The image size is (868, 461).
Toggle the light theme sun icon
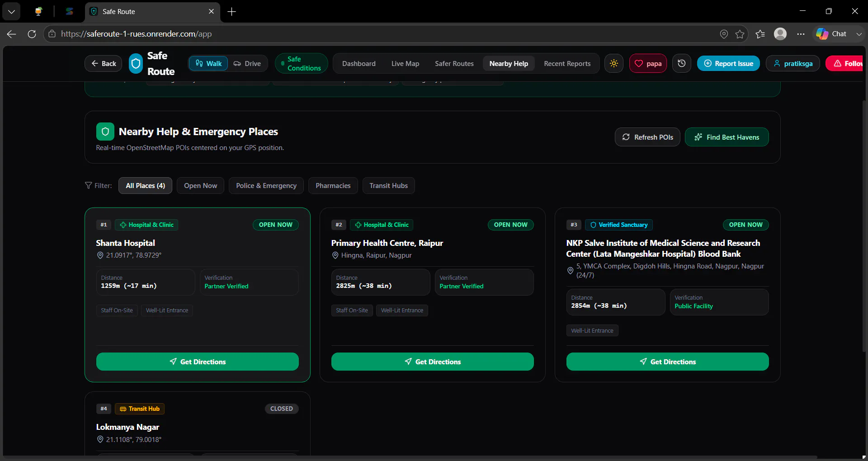[x=614, y=64]
